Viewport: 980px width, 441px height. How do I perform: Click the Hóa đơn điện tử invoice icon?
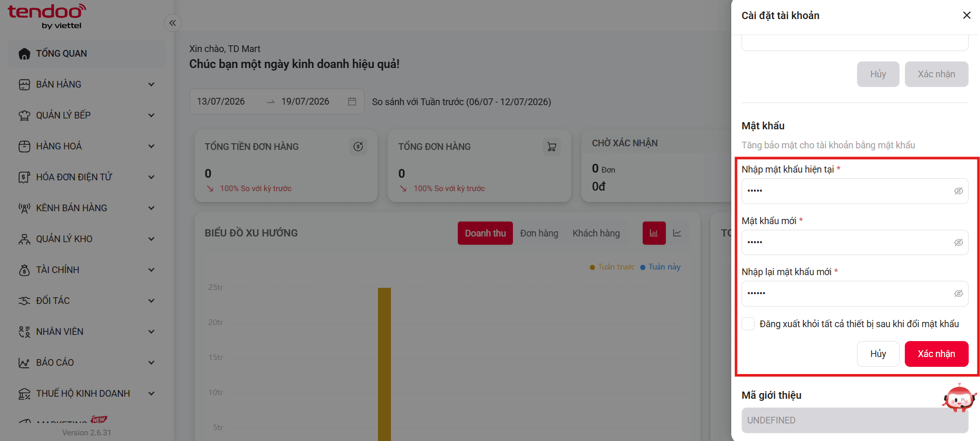click(24, 177)
